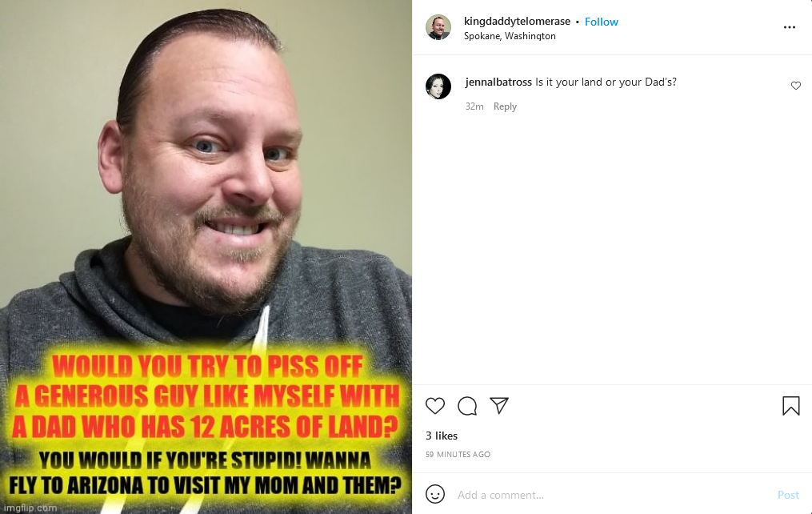Open kingdaddytelomerase profile avatar

coord(438,27)
